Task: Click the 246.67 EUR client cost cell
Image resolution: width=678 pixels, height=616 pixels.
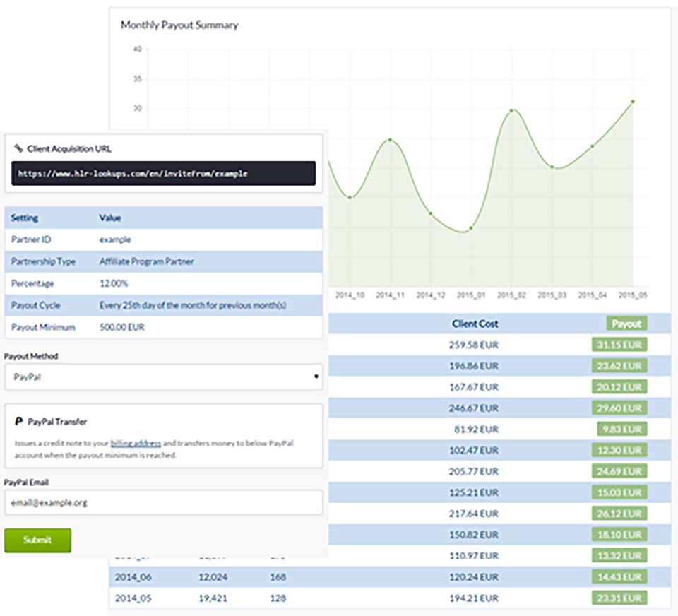Action: coord(473,408)
